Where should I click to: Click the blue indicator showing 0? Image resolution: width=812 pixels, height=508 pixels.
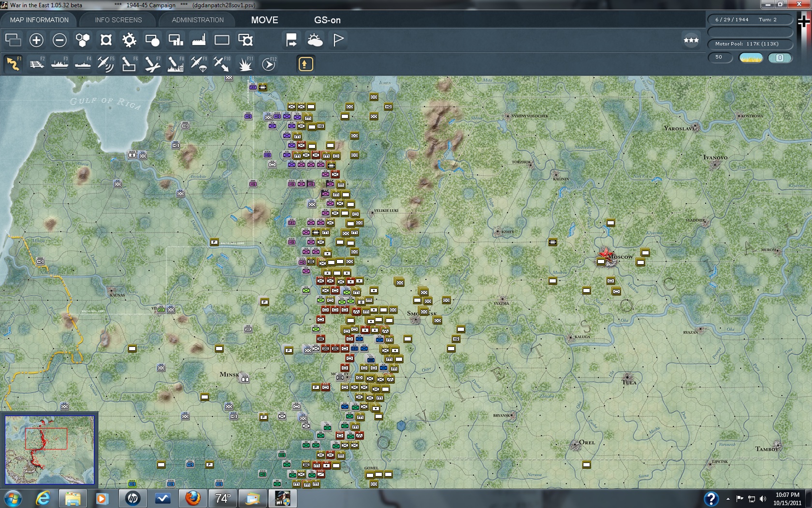click(x=780, y=58)
